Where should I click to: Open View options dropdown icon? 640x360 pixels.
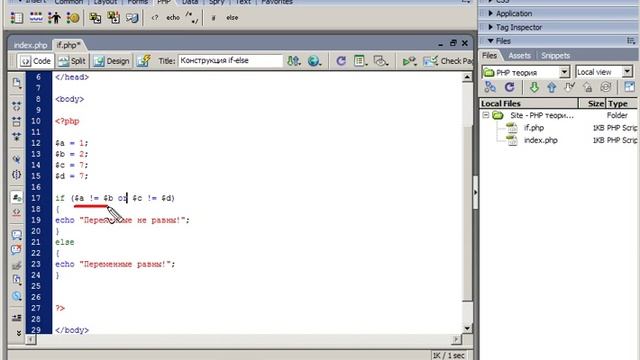point(360,61)
